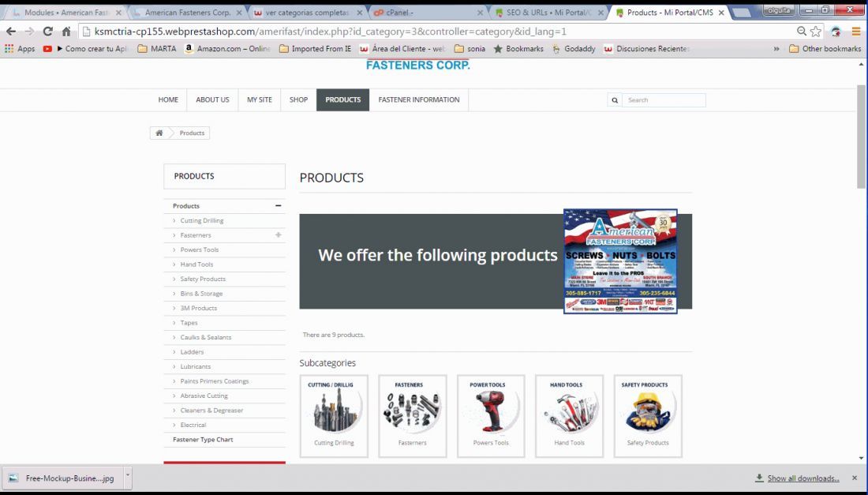Click the site search magnifier button
This screenshot has width=868, height=495.
tap(615, 100)
